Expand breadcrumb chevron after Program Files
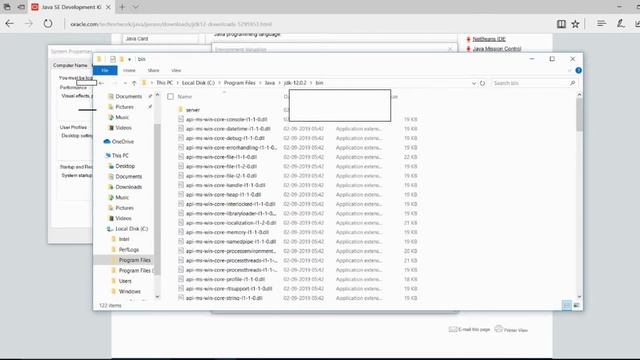The width and height of the screenshot is (640, 360). (260, 83)
